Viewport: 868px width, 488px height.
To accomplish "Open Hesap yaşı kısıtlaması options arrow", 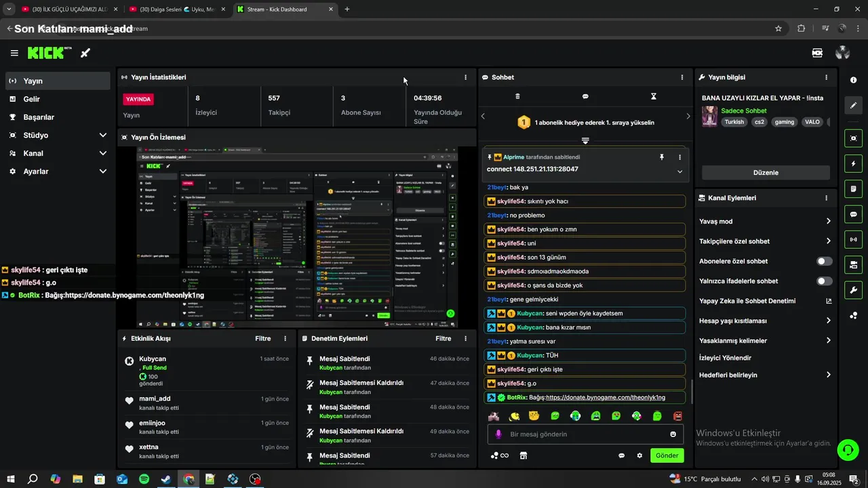I will (x=829, y=321).
